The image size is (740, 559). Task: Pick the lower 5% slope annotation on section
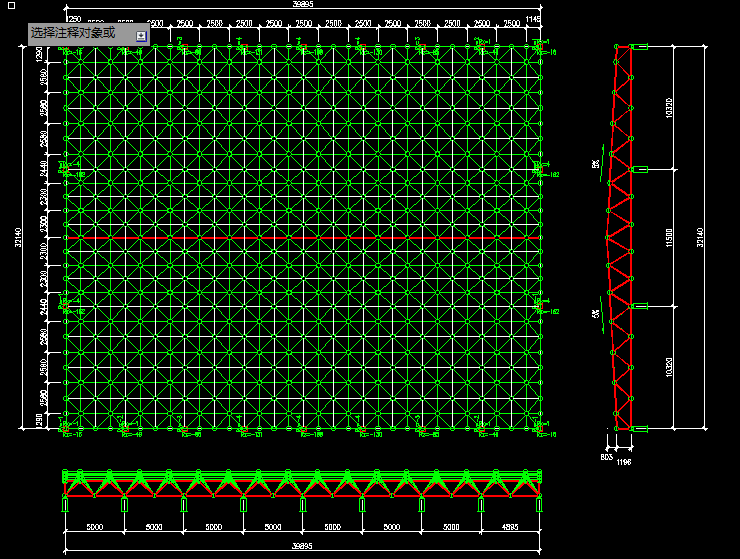point(597,313)
